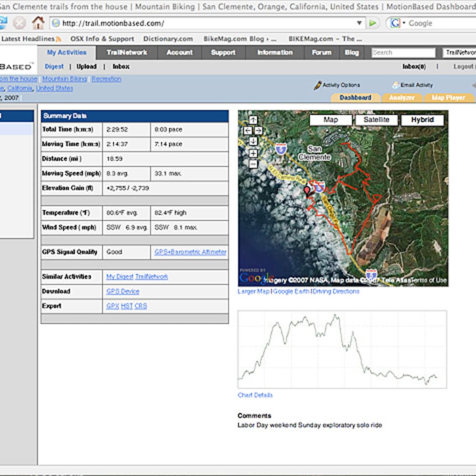Click the '2:29:52' total time value
The image size is (476, 476).
tap(117, 129)
